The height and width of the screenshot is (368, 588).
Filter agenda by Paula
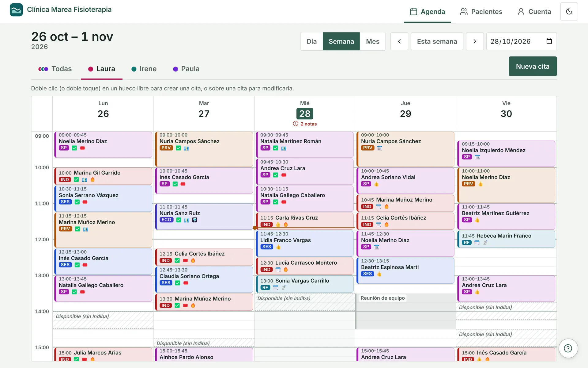point(186,69)
